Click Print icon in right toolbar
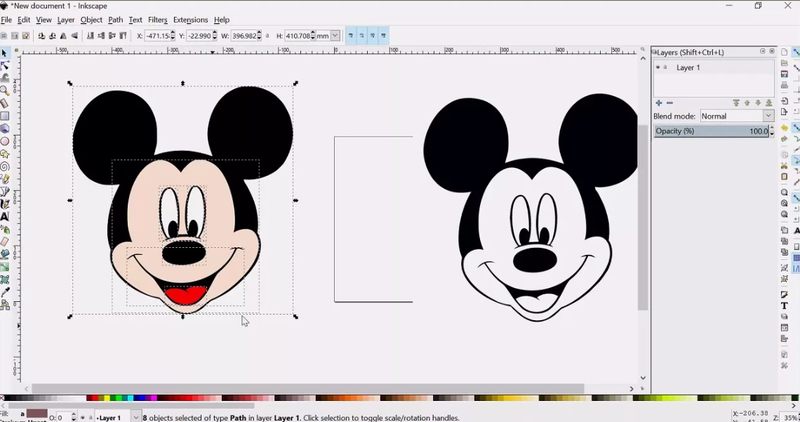The height and width of the screenshot is (422, 800). [785, 85]
